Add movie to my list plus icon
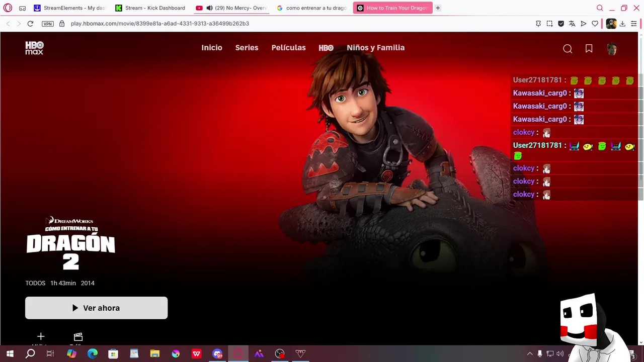This screenshot has height=362, width=644. point(41,336)
